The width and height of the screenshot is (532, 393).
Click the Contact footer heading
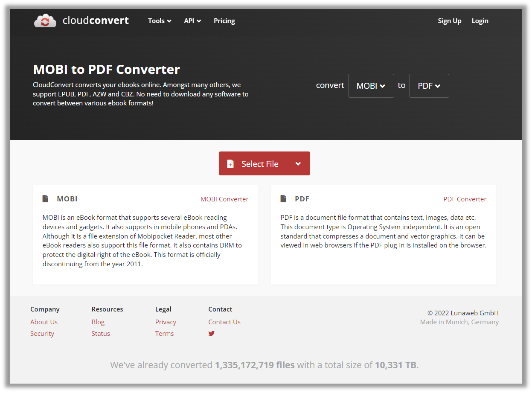[x=220, y=309]
